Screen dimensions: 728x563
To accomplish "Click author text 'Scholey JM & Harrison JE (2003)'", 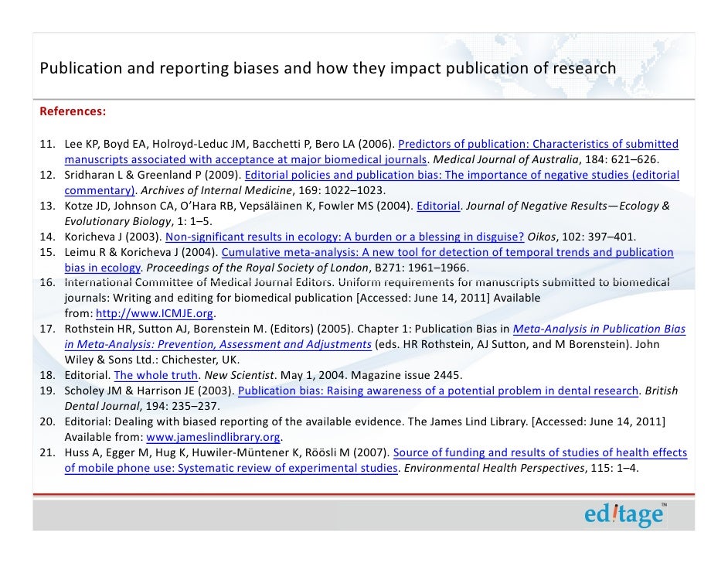I will coord(149,391).
